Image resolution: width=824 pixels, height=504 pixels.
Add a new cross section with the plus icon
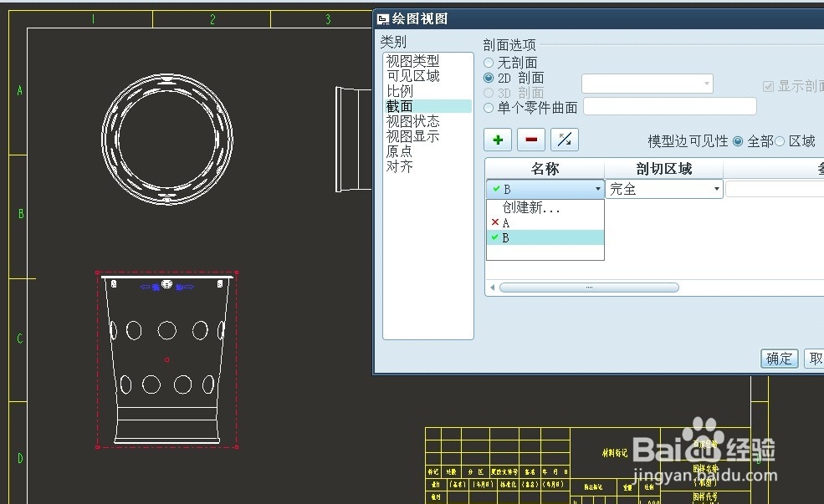[x=497, y=140]
